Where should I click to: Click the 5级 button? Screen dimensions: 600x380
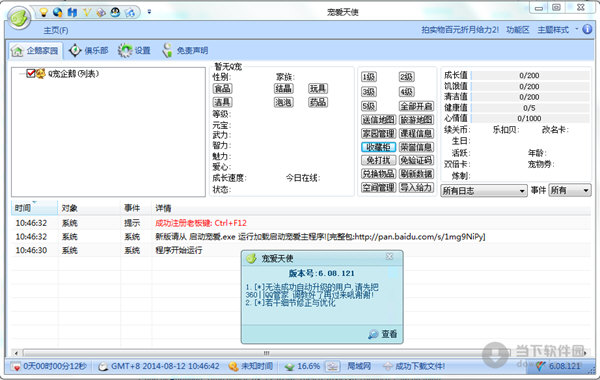[x=368, y=106]
